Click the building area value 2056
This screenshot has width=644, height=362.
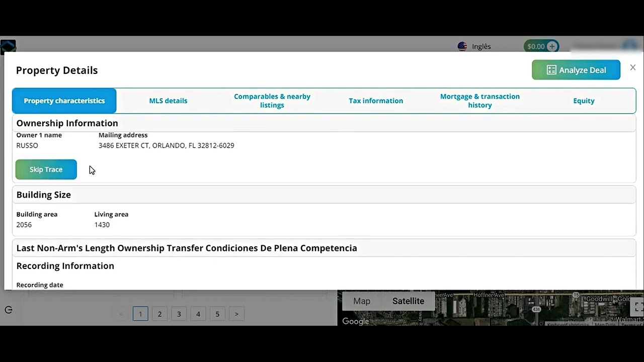[x=24, y=225]
